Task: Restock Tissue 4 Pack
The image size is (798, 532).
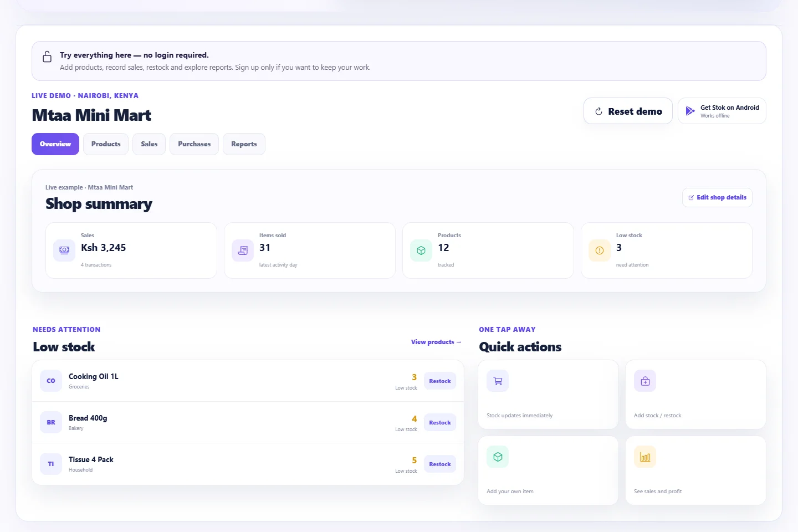Action: coord(440,464)
